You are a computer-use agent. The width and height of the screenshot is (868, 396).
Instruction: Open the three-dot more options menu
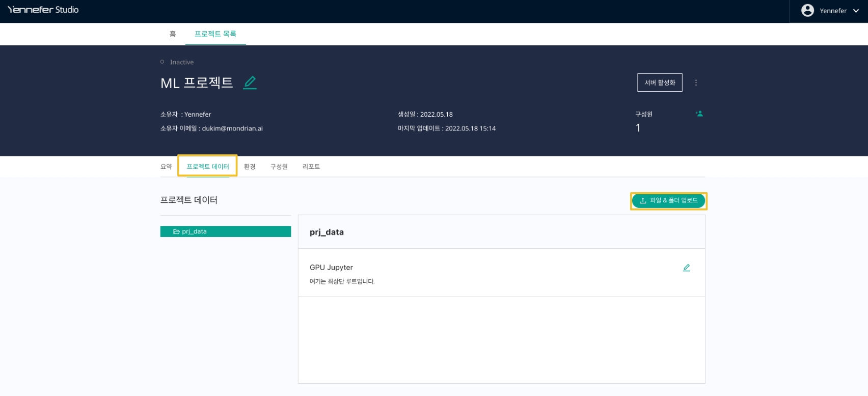696,83
